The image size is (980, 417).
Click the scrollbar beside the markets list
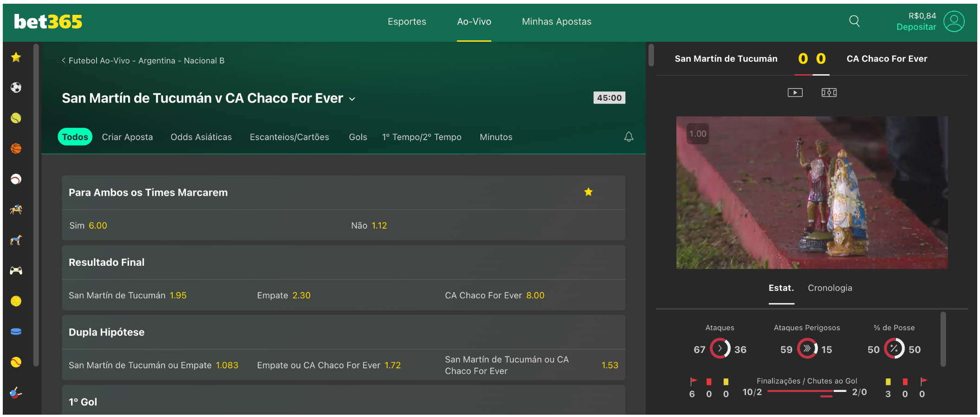[x=651, y=55]
